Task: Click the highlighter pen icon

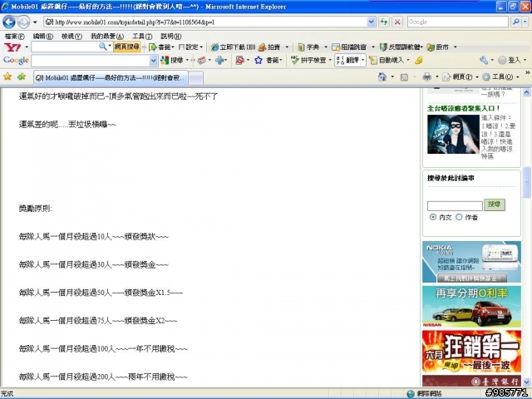Action: click(419, 61)
